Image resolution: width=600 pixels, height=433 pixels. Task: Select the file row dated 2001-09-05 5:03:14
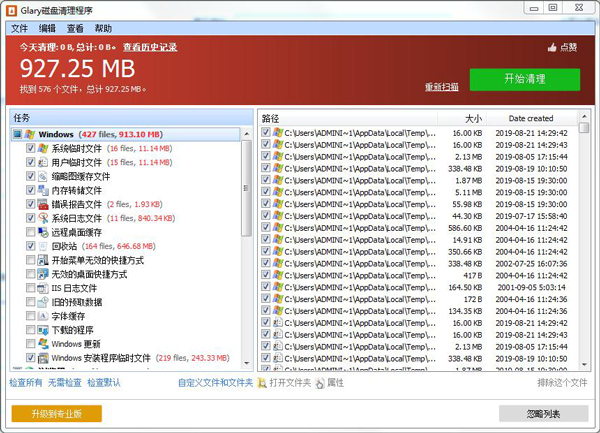[419, 287]
